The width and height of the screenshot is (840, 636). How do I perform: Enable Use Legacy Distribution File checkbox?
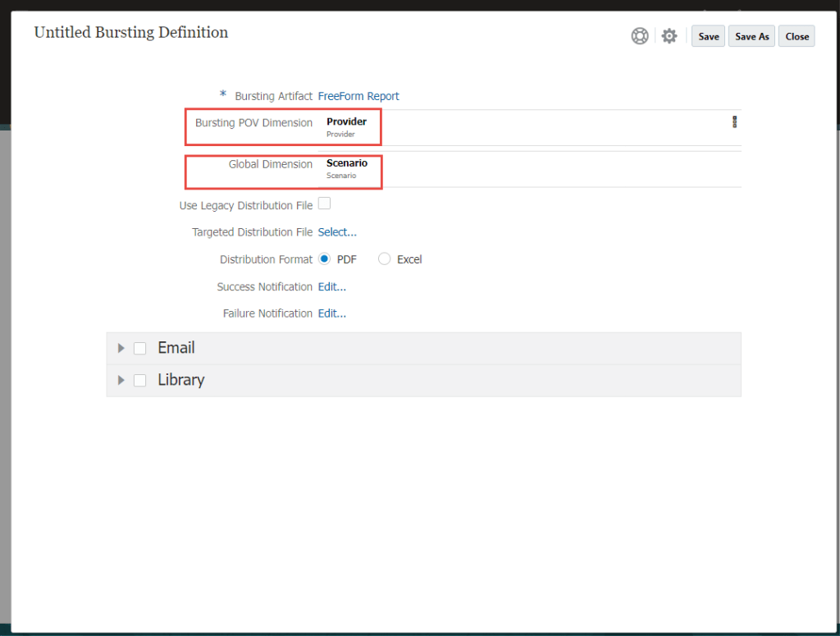click(x=324, y=204)
